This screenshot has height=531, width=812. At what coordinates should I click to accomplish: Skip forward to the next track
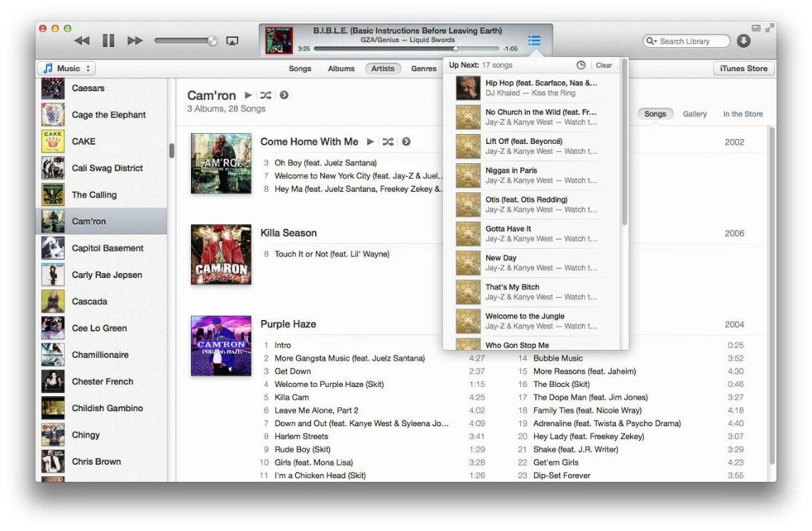(x=135, y=41)
